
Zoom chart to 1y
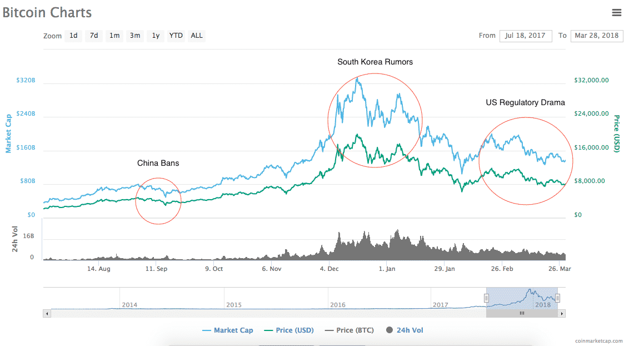tap(156, 36)
